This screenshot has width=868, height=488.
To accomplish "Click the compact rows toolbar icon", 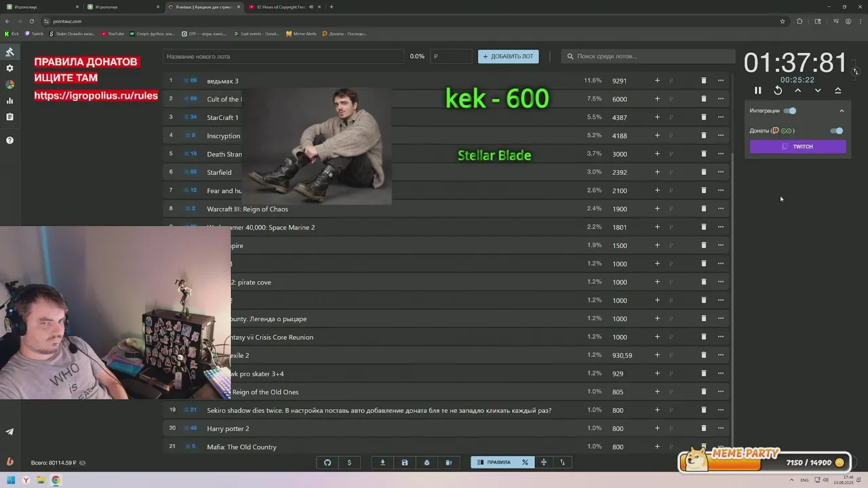I will click(x=543, y=462).
